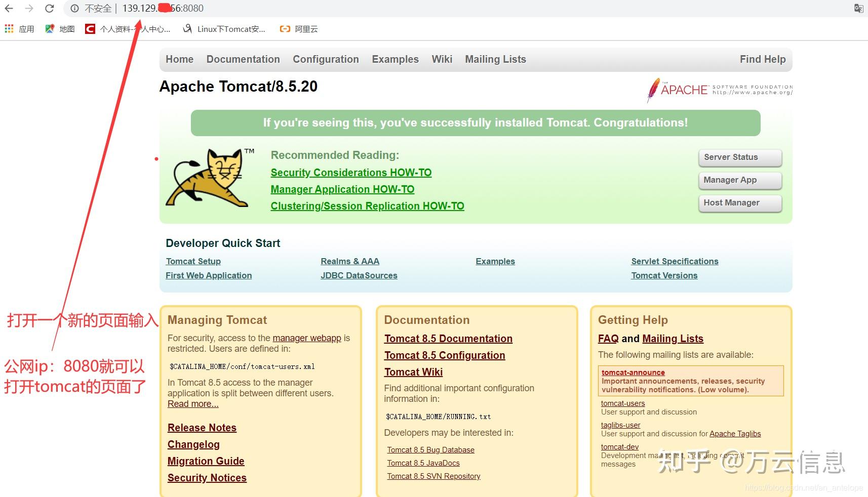Screen dimensions: 868x497
Task: Open Tomcat 8.5 Documentation link
Action: (x=448, y=339)
